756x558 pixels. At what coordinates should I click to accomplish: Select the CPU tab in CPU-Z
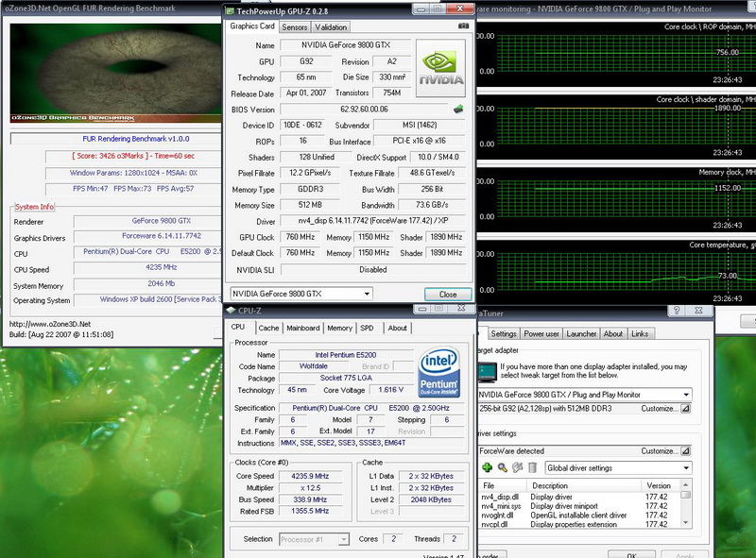pos(238,327)
